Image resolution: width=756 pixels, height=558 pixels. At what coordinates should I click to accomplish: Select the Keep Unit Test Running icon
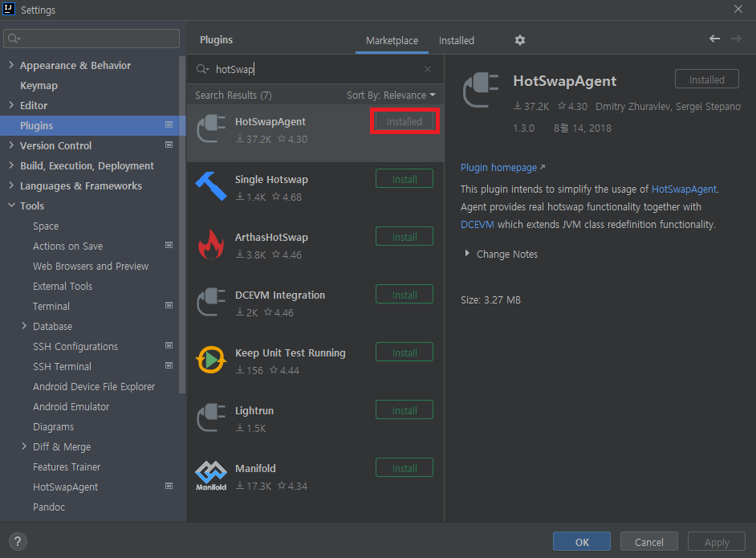click(211, 360)
